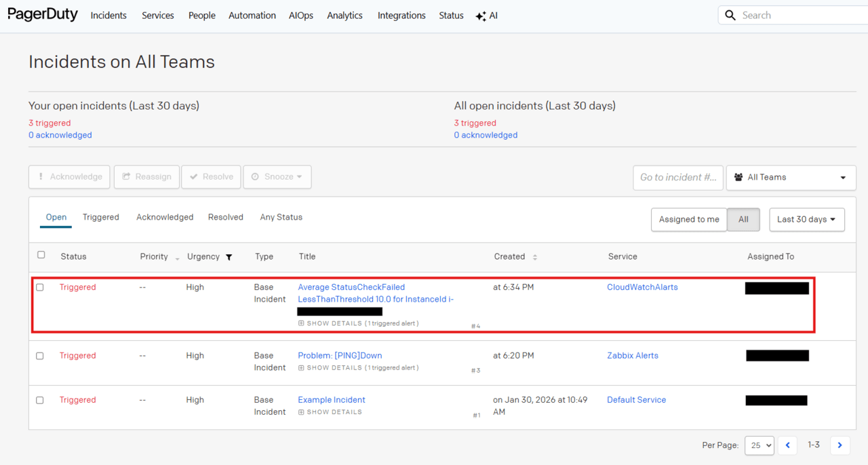Click the Go to incident number field
This screenshot has width=868, height=465.
pyautogui.click(x=677, y=178)
